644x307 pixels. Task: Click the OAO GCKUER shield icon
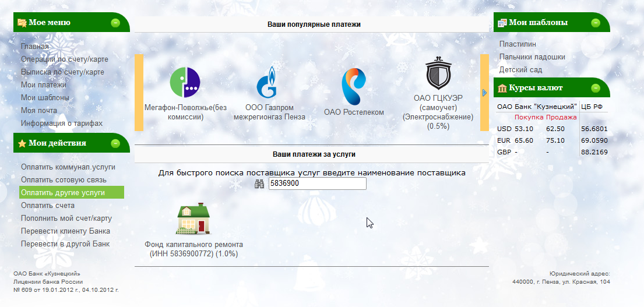(x=437, y=73)
